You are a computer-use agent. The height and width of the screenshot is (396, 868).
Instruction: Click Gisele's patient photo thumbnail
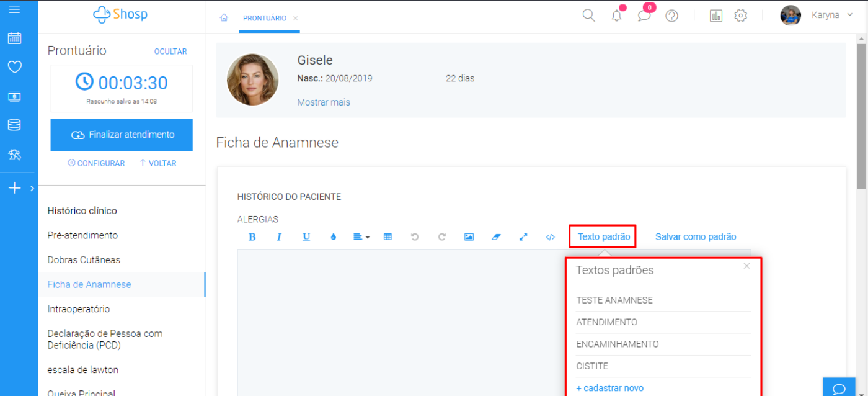pyautogui.click(x=252, y=79)
